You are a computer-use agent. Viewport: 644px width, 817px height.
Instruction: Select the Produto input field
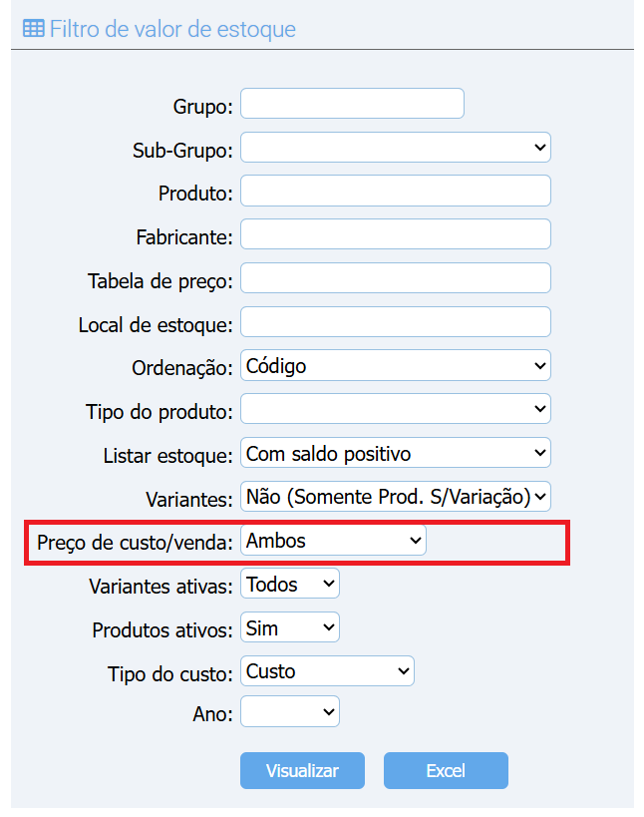point(395,191)
